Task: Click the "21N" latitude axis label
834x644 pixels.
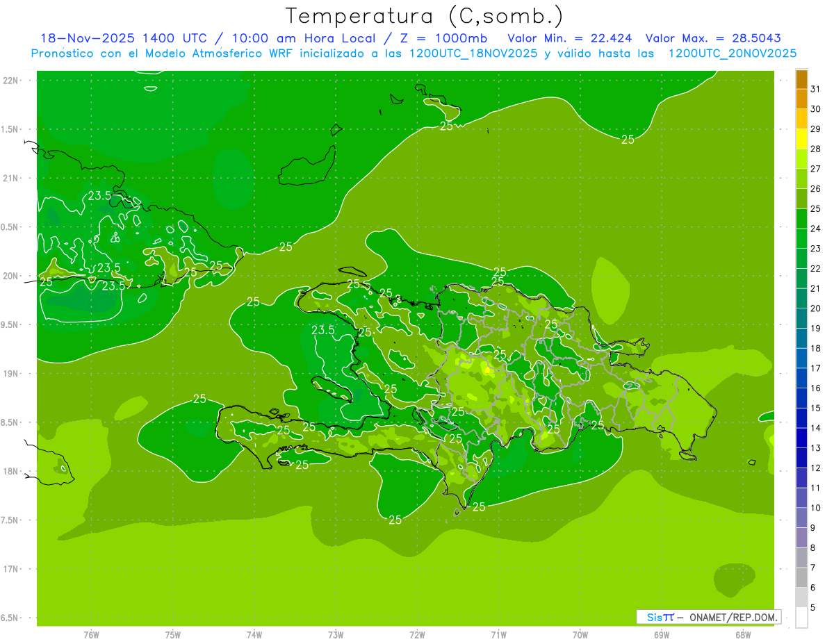Action: point(10,179)
